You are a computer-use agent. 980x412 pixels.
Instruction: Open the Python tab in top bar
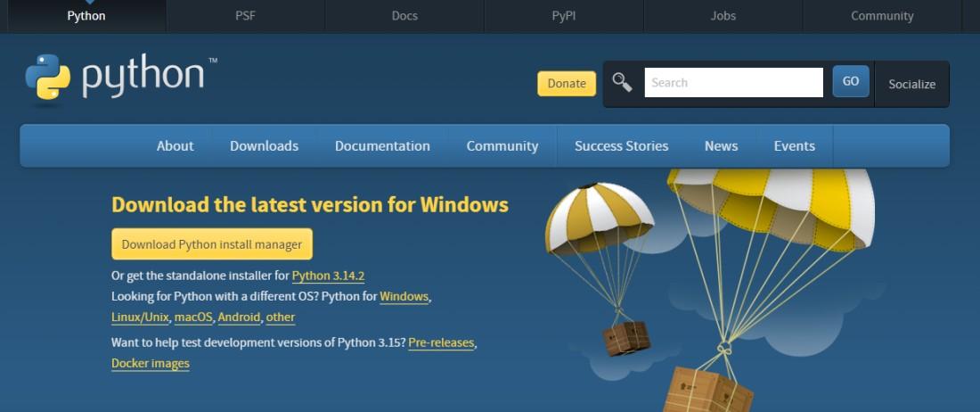click(86, 16)
